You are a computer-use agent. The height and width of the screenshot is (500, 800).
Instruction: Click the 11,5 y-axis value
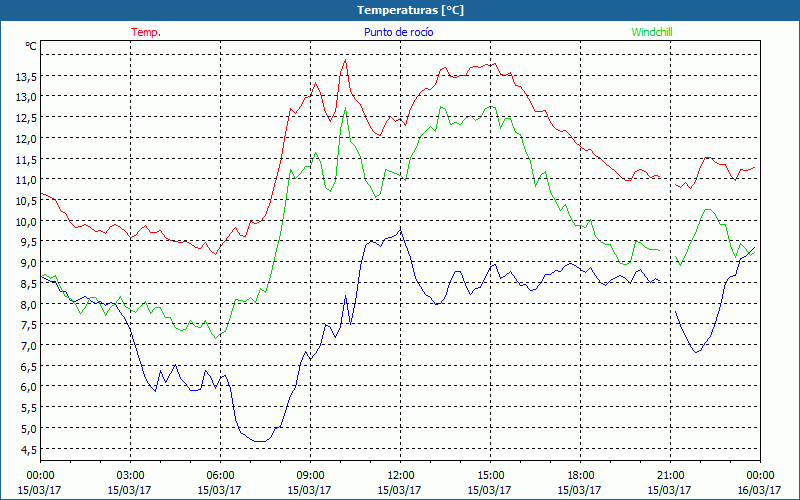[x=26, y=159]
